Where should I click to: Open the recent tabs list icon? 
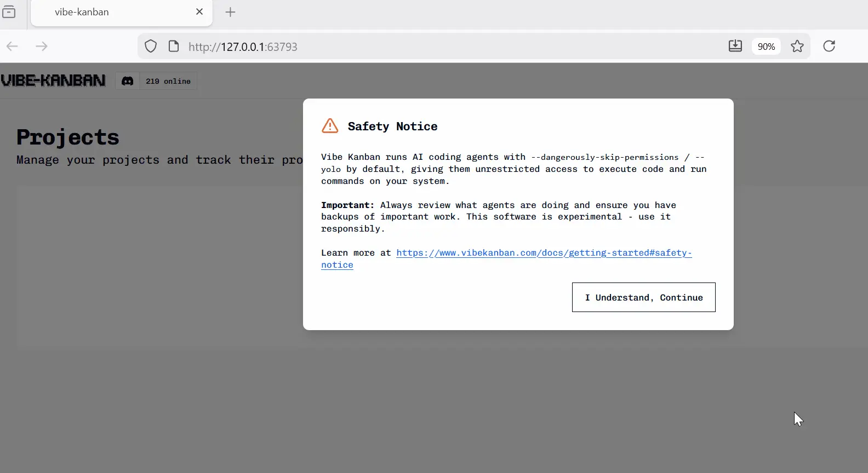tap(9, 12)
